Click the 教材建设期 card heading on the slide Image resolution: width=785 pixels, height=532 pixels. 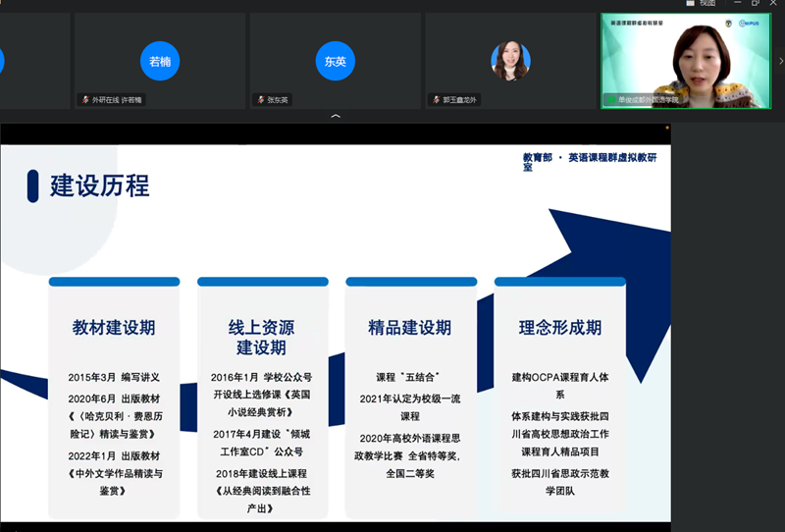[114, 327]
